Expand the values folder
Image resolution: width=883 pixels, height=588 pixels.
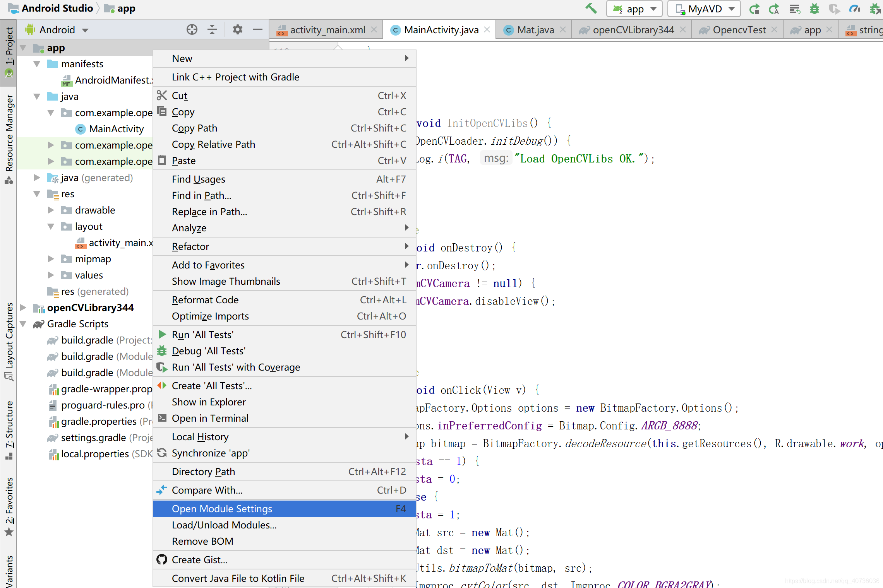point(51,275)
